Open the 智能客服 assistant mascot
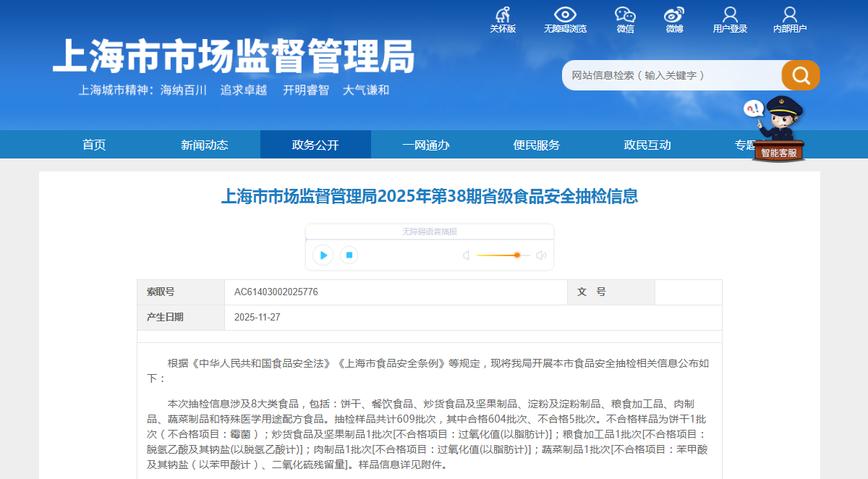868x479 pixels. (778, 129)
